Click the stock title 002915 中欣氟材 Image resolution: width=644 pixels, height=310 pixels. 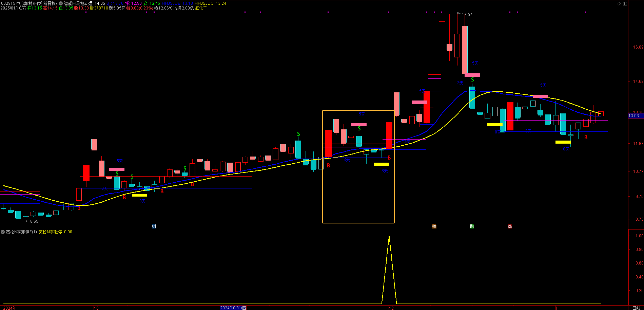(x=16, y=3)
